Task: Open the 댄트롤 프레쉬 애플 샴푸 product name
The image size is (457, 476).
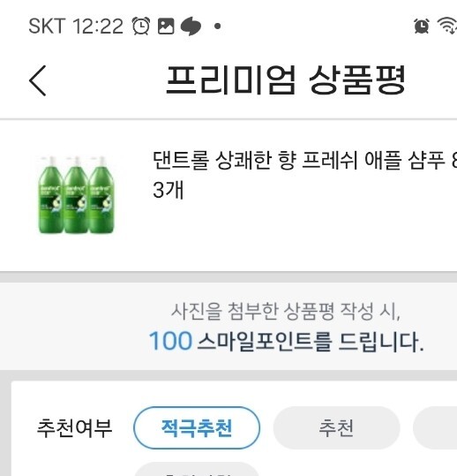Action: (x=304, y=175)
